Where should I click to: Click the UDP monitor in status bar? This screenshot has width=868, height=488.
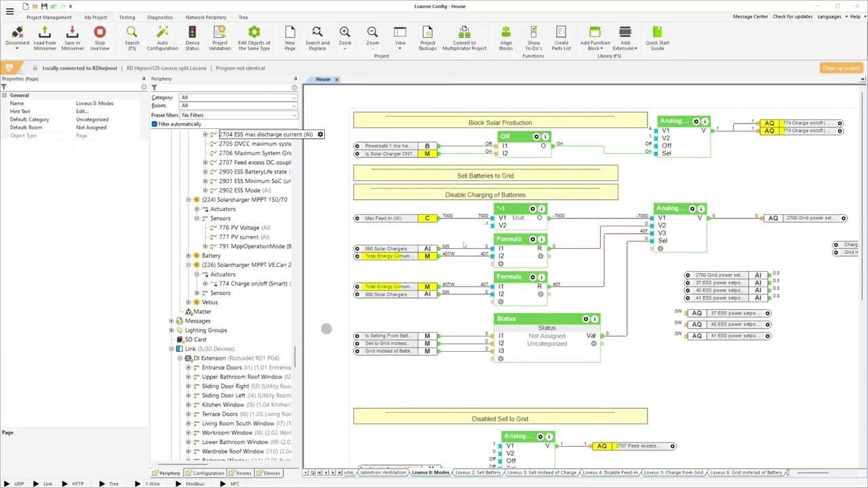14,484
